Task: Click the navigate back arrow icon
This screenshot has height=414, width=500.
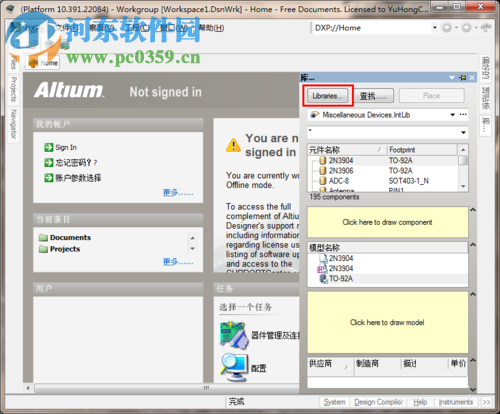Action: coord(447,28)
